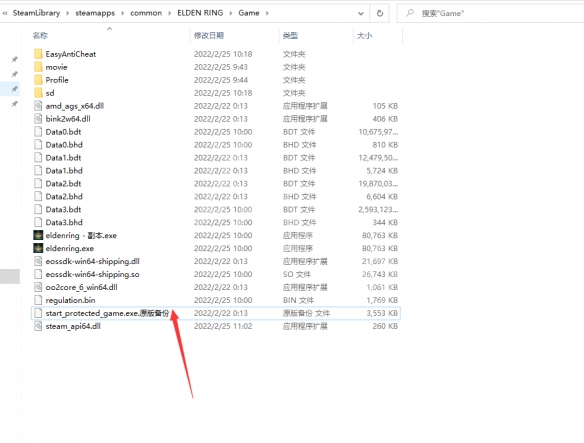Sort files by the size column header
Screen dimensions: 584x443
click(x=364, y=35)
